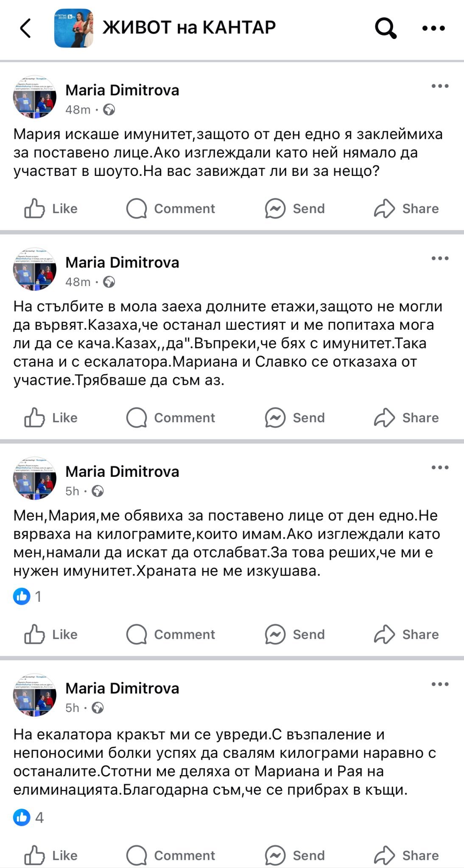Share the first post by Maria Dimitrova
This screenshot has height=868, width=464.
pyautogui.click(x=406, y=209)
